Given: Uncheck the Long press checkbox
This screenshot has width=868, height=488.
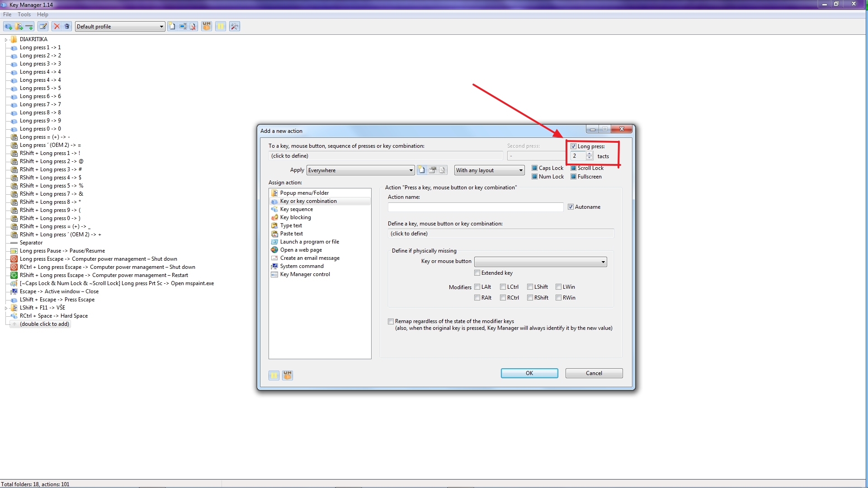Looking at the screenshot, I should 573,146.
